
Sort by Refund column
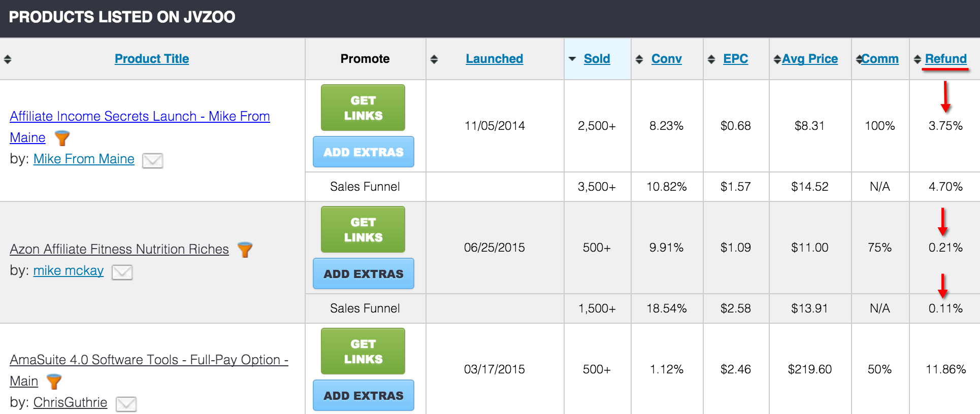(x=946, y=59)
